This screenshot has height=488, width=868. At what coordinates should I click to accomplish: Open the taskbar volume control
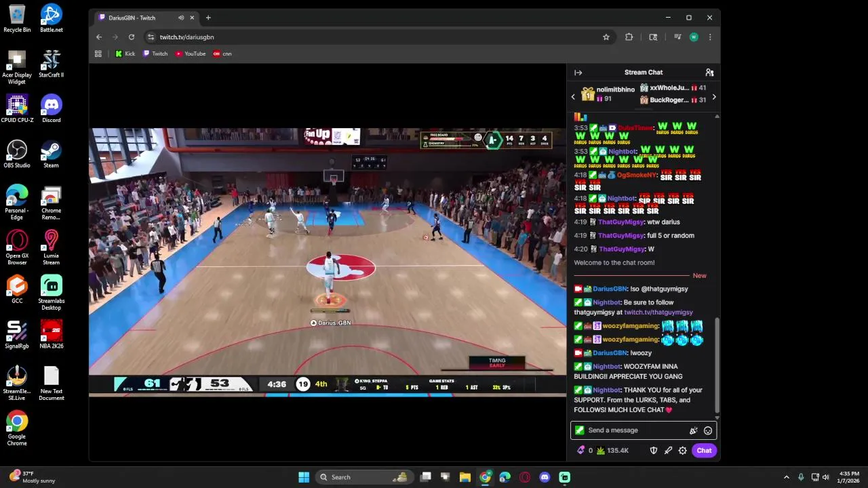[x=826, y=477]
